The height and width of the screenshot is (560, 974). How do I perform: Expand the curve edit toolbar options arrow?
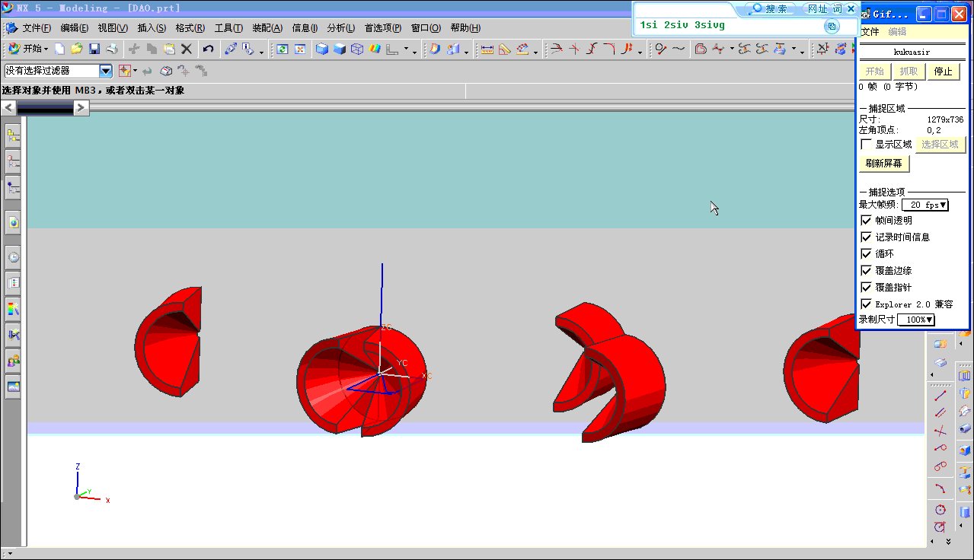(640, 52)
